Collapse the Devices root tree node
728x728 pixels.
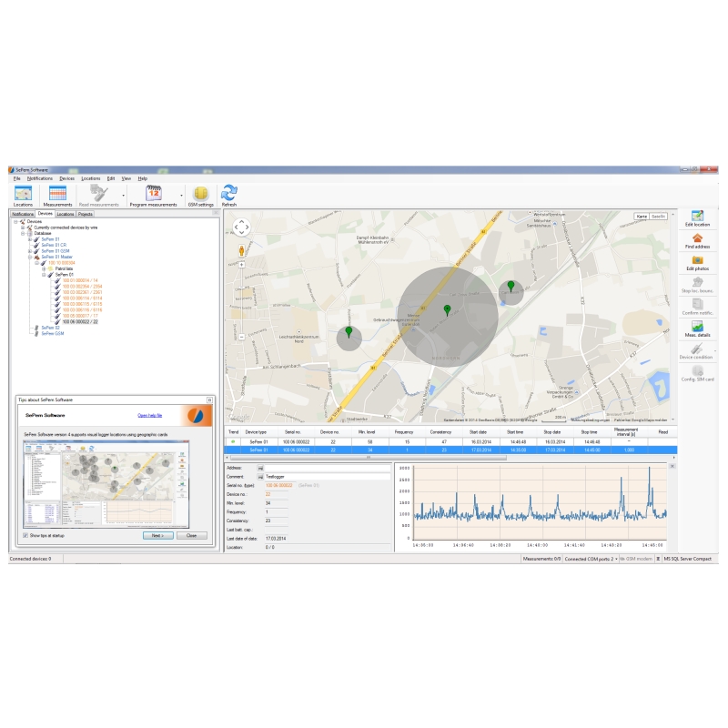coord(15,222)
